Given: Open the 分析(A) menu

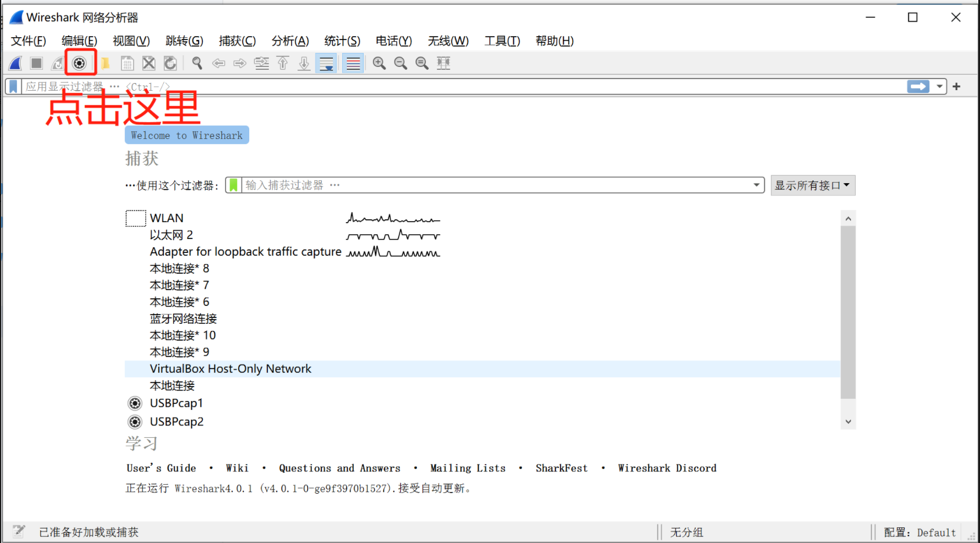Looking at the screenshot, I should point(290,41).
